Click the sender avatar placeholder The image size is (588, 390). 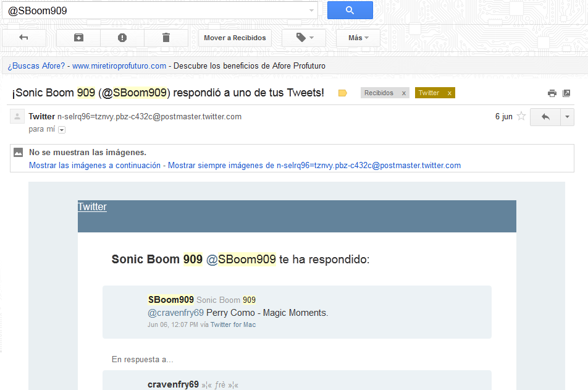pyautogui.click(x=17, y=117)
